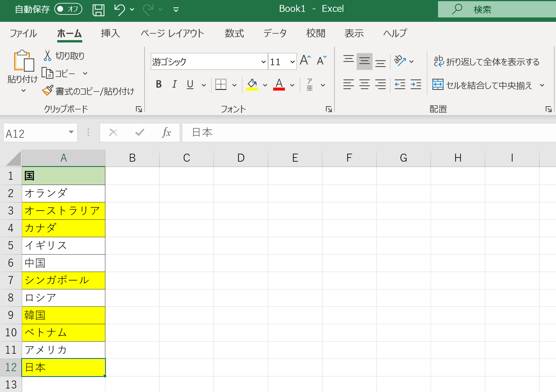Open the Customize Quick Access Toolbar arrow
This screenshot has width=556, height=392.
click(x=176, y=10)
